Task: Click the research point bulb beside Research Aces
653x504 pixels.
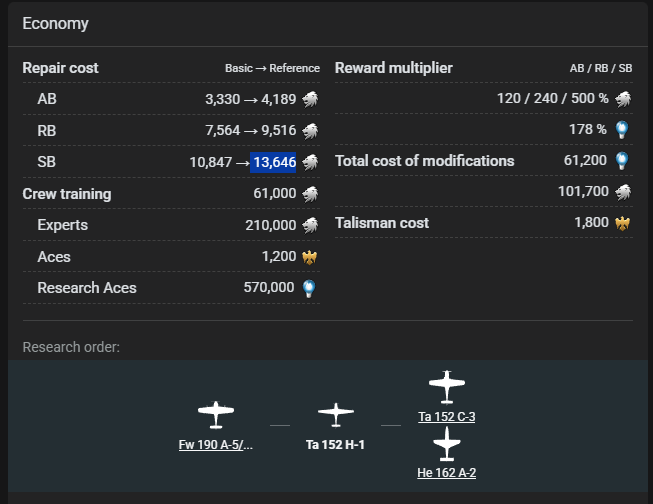Action: (x=310, y=288)
